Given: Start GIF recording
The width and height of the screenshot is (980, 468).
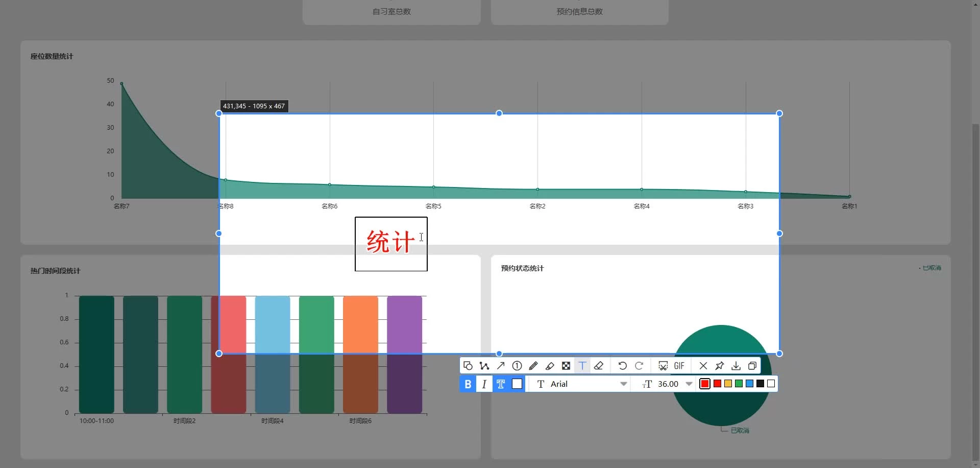Looking at the screenshot, I should 679,366.
